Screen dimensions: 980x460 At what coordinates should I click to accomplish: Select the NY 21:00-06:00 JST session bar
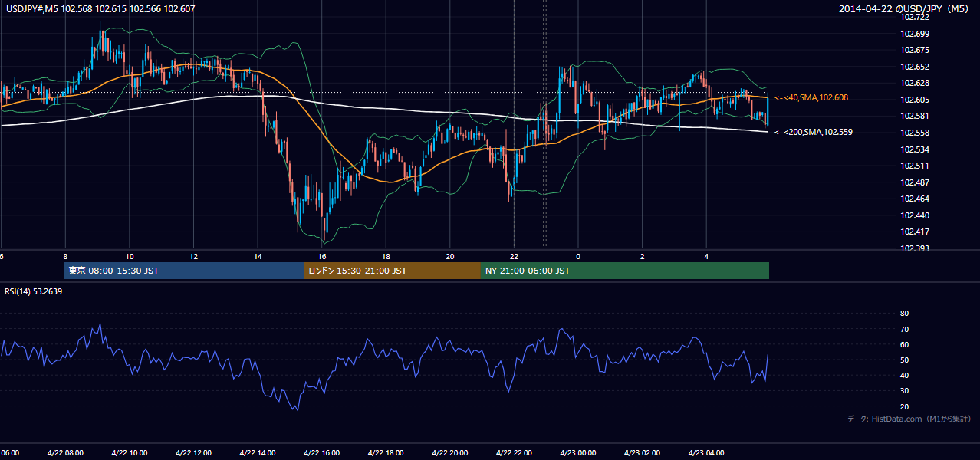[x=625, y=271]
